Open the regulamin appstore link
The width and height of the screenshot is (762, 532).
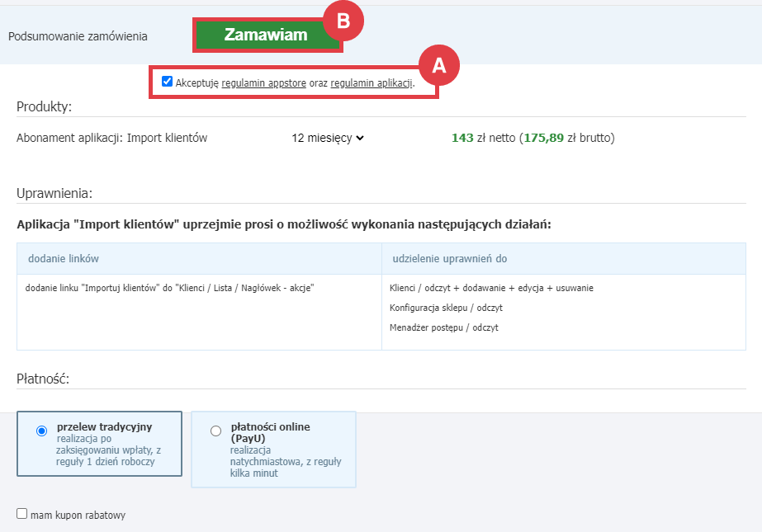(x=263, y=83)
